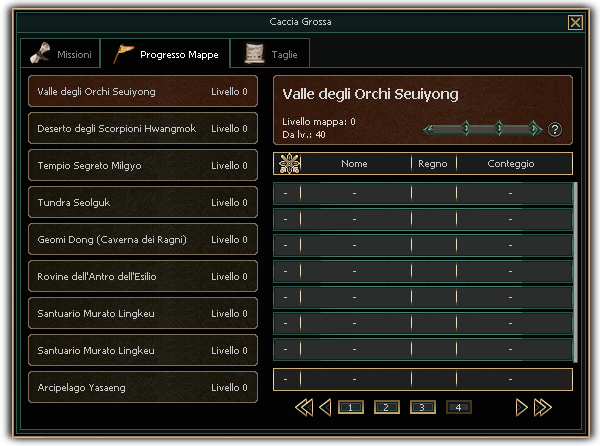This screenshot has width=600, height=446.
Task: Click the help question mark icon
Action: (555, 129)
